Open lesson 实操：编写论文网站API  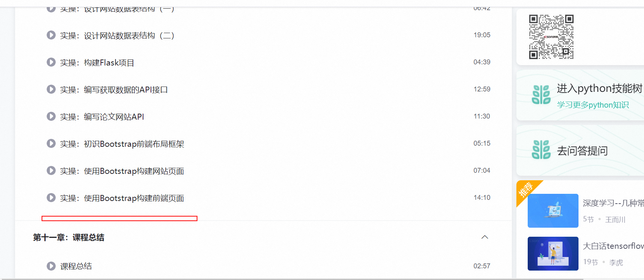click(x=102, y=117)
